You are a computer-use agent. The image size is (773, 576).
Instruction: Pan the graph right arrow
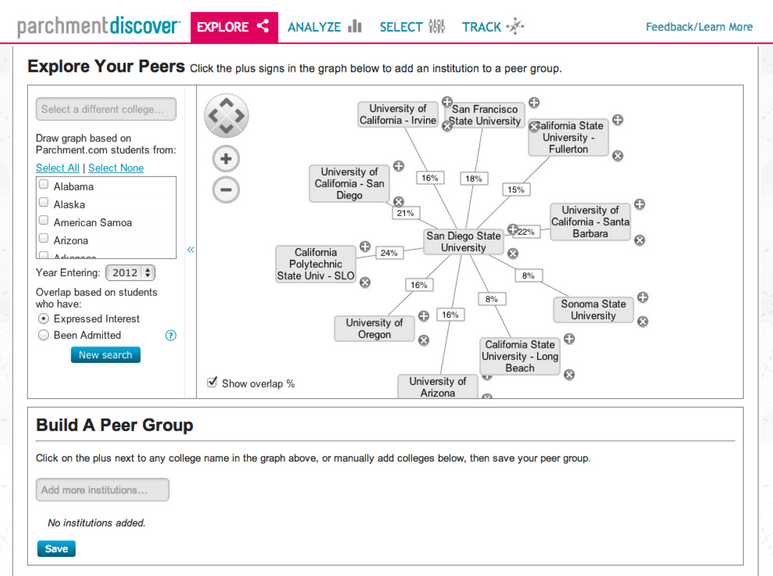pyautogui.click(x=240, y=116)
